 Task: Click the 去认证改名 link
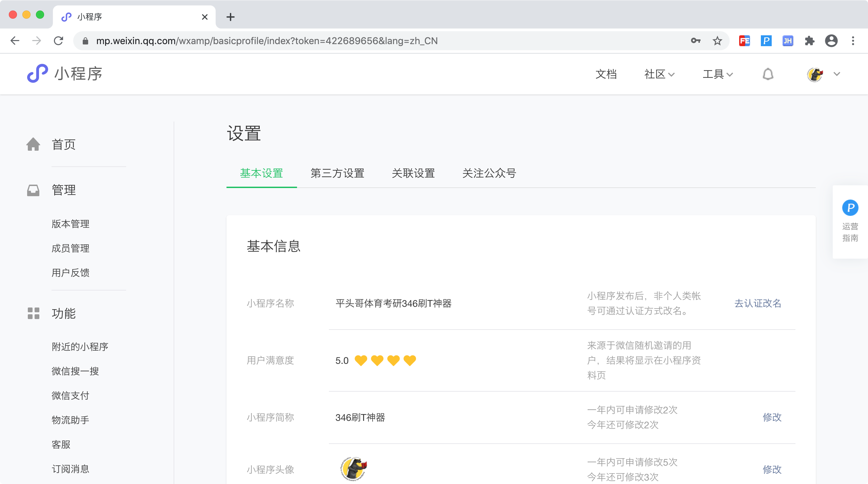pyautogui.click(x=757, y=303)
